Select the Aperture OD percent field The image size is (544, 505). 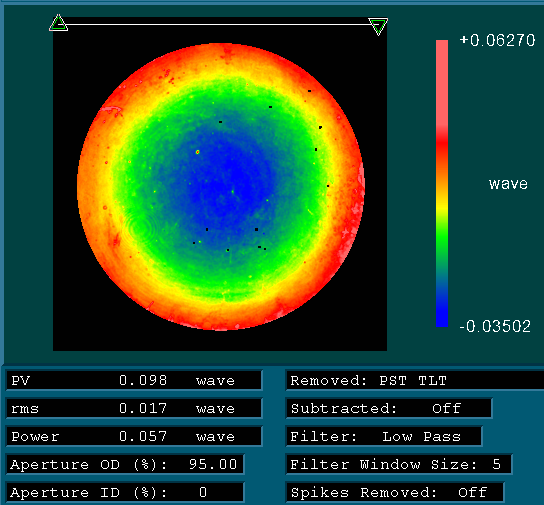(125, 464)
